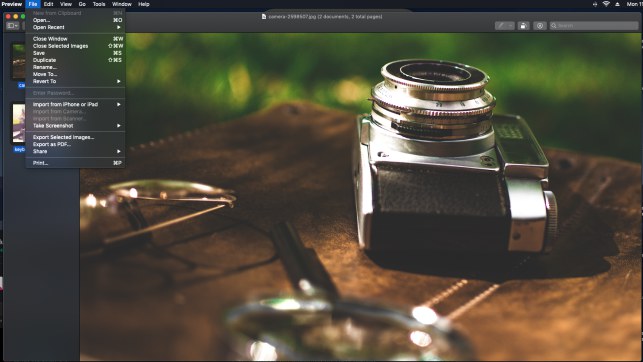The height and width of the screenshot is (362, 643).
Task: Click the rotate toolbar icon
Action: coord(523,25)
